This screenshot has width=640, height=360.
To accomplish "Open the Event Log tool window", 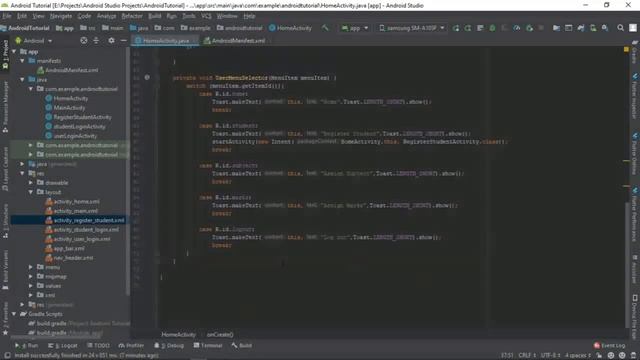I will point(609,346).
